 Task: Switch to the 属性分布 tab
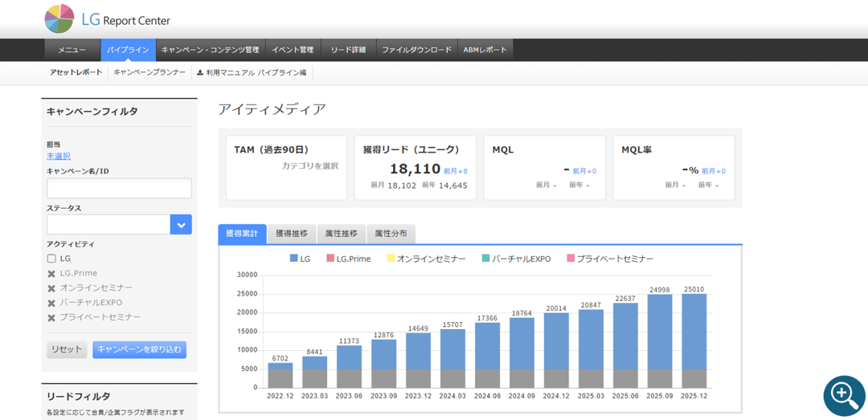[x=391, y=234]
